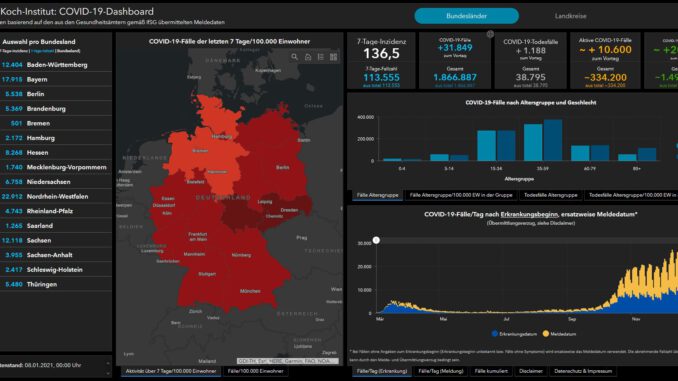This screenshot has width=678, height=381.
Task: Click the Erkrankungsbeginn underlined link in chart title
Action: [x=529, y=214]
